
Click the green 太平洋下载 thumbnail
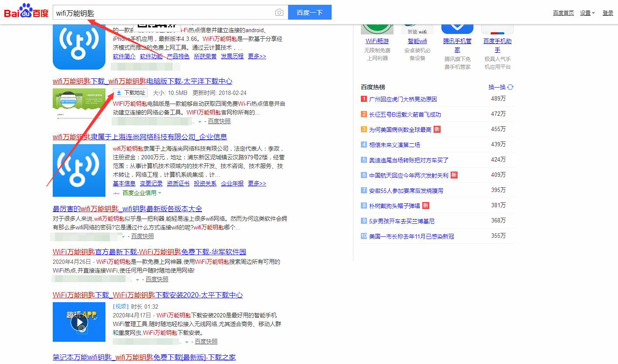pyautogui.click(x=79, y=104)
